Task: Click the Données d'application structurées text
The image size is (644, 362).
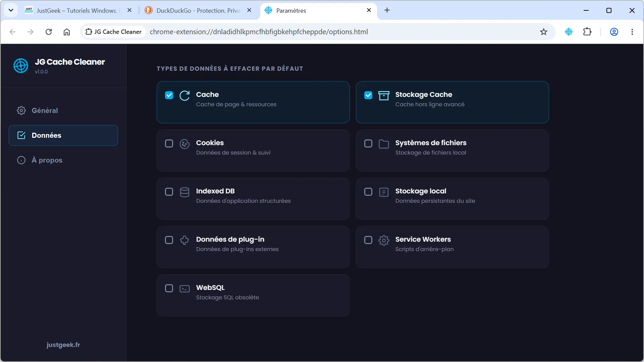Action: click(243, 201)
